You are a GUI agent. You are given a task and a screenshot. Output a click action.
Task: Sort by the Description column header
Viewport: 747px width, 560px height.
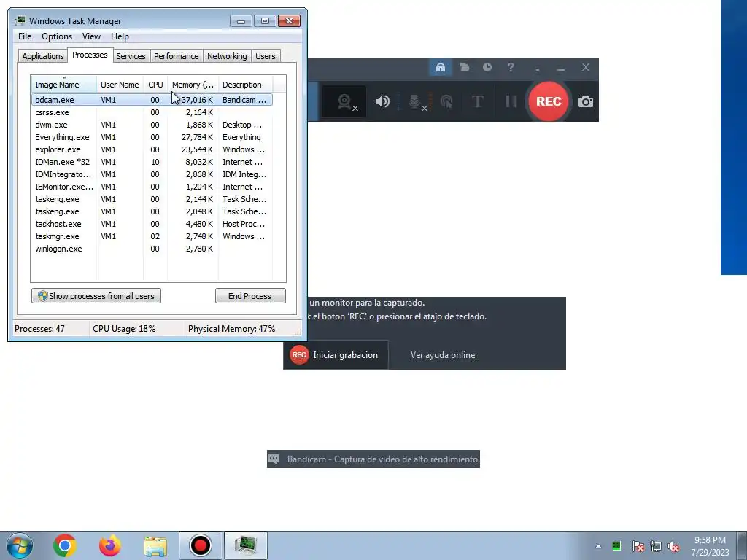[x=245, y=85]
